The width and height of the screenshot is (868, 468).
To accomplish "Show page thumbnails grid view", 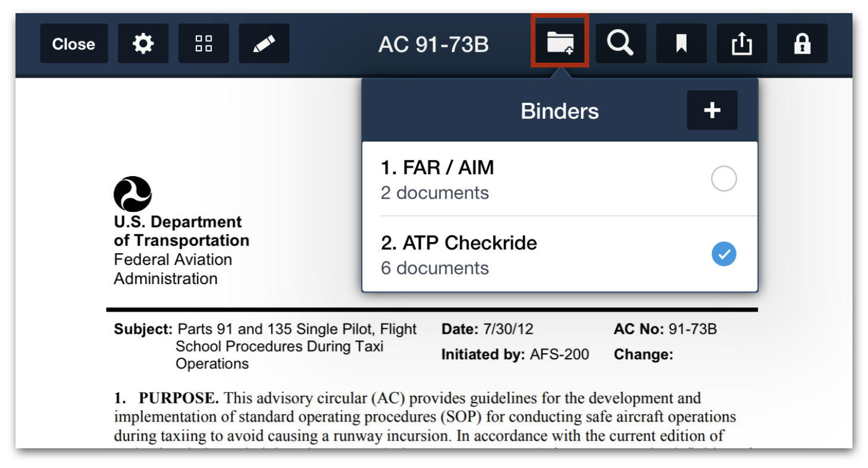I will 204,44.
